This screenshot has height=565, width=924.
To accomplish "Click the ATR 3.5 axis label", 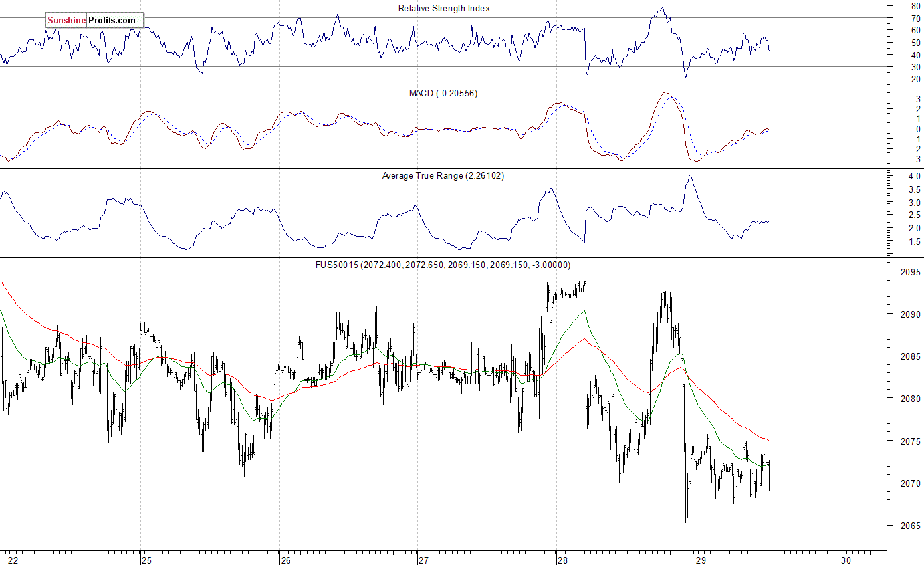I will pyautogui.click(x=914, y=189).
